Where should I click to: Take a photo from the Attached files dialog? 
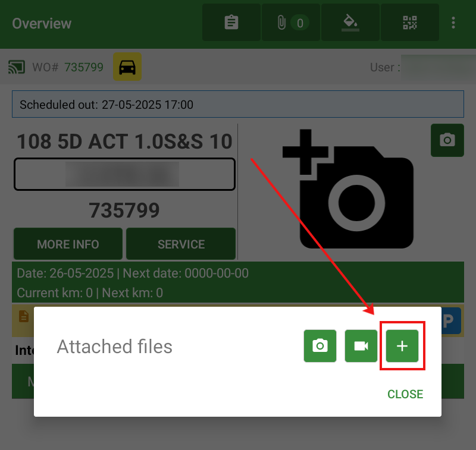[x=320, y=346]
